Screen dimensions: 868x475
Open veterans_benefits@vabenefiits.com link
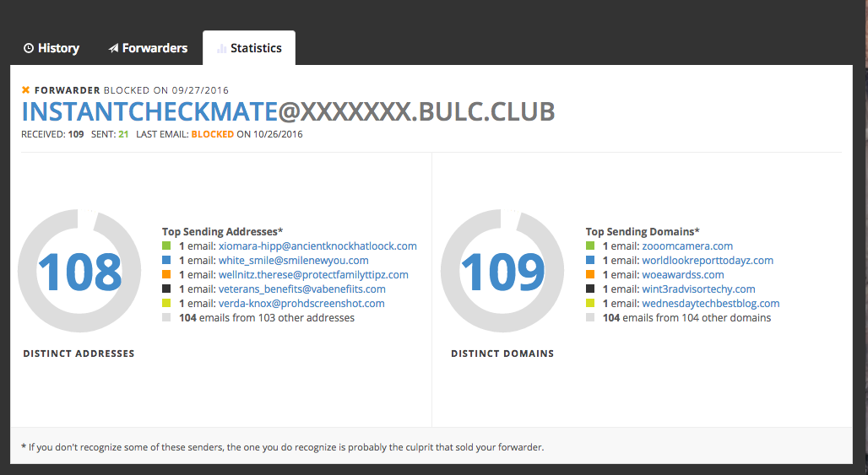[x=301, y=289]
